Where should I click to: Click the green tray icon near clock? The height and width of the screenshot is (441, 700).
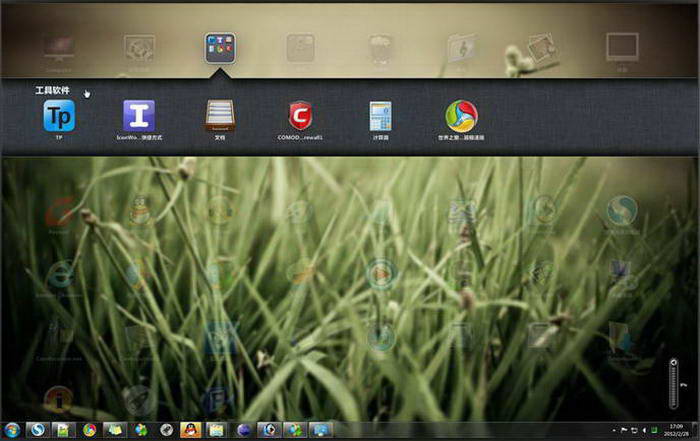654,430
